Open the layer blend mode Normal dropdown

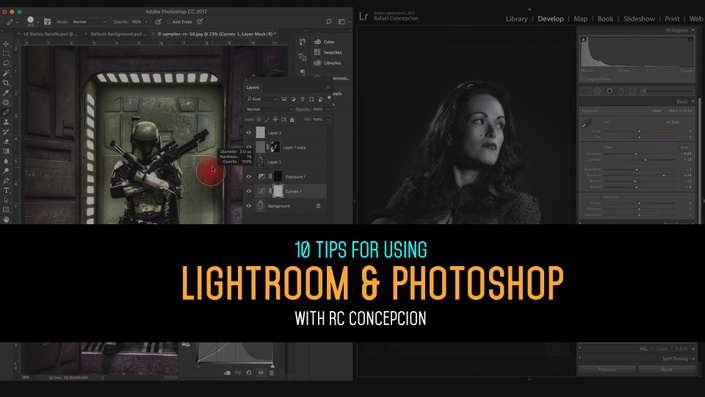tap(269, 109)
